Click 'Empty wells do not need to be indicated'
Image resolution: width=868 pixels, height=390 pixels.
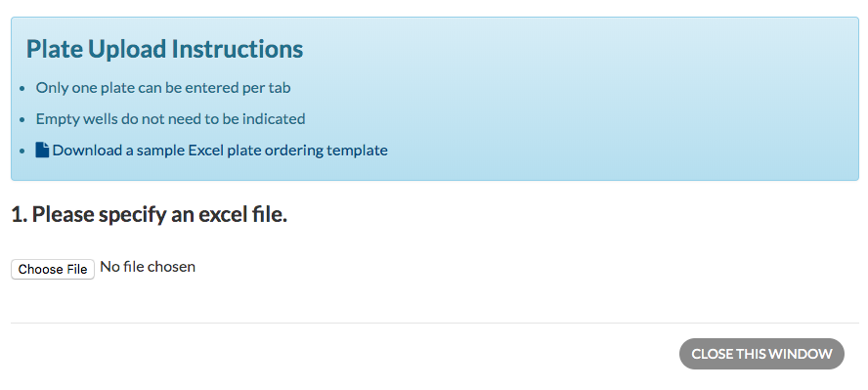click(170, 118)
